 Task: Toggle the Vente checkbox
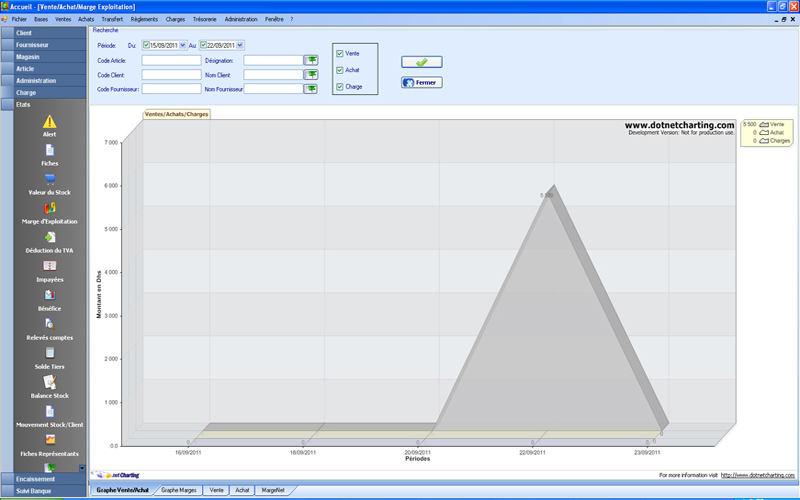pyautogui.click(x=340, y=53)
